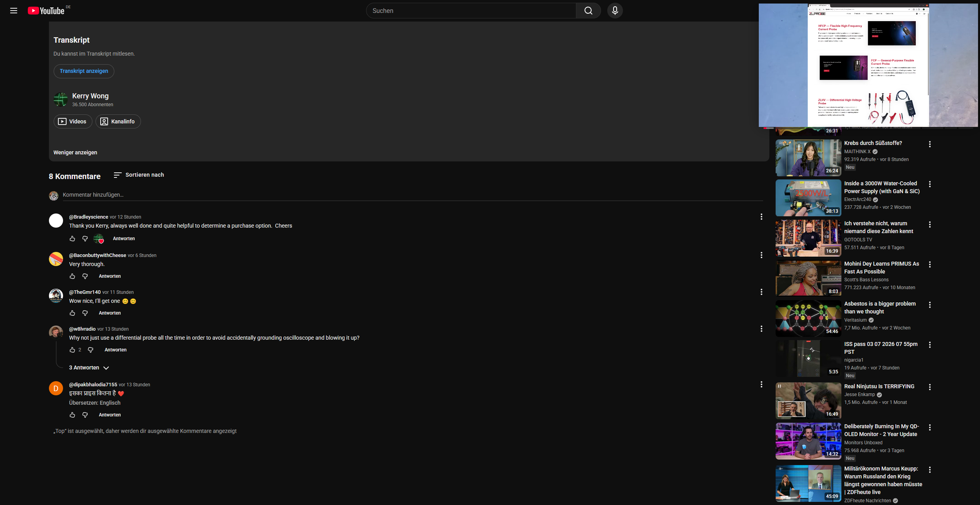Open Kerry Wong's Videos tab
Screen dimensions: 980x505
(73, 121)
